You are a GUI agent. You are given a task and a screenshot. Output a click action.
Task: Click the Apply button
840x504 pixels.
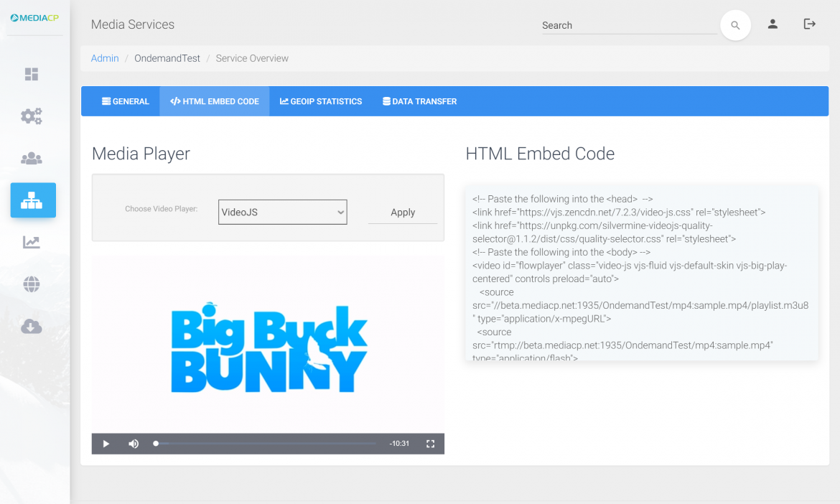coord(403,213)
